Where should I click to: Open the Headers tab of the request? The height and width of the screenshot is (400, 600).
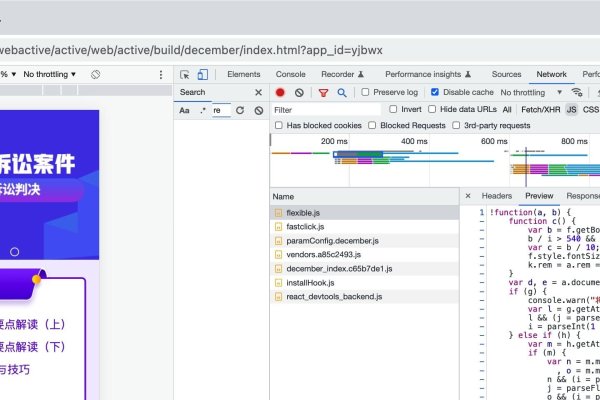pyautogui.click(x=496, y=196)
